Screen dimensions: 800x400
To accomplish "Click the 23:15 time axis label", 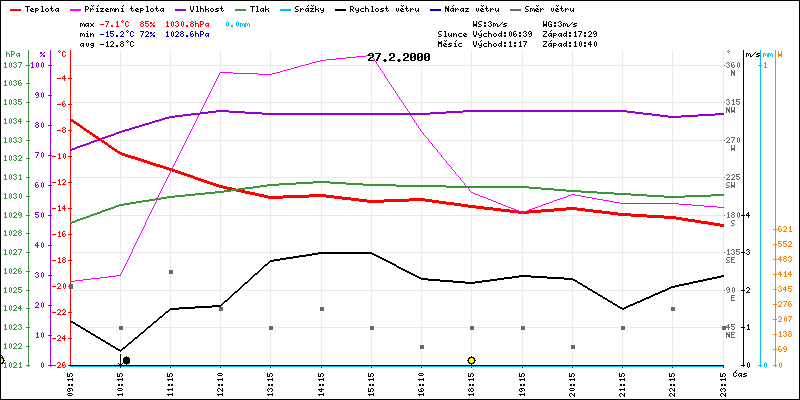I will point(723,381).
